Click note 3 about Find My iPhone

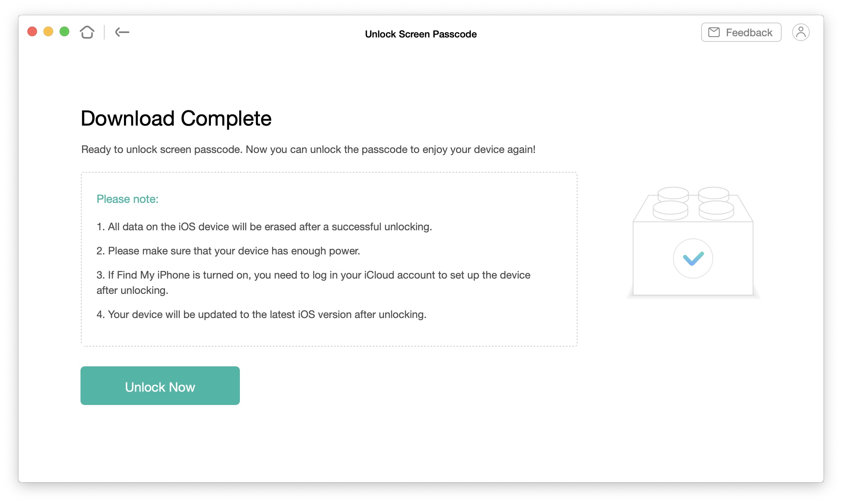(x=313, y=275)
